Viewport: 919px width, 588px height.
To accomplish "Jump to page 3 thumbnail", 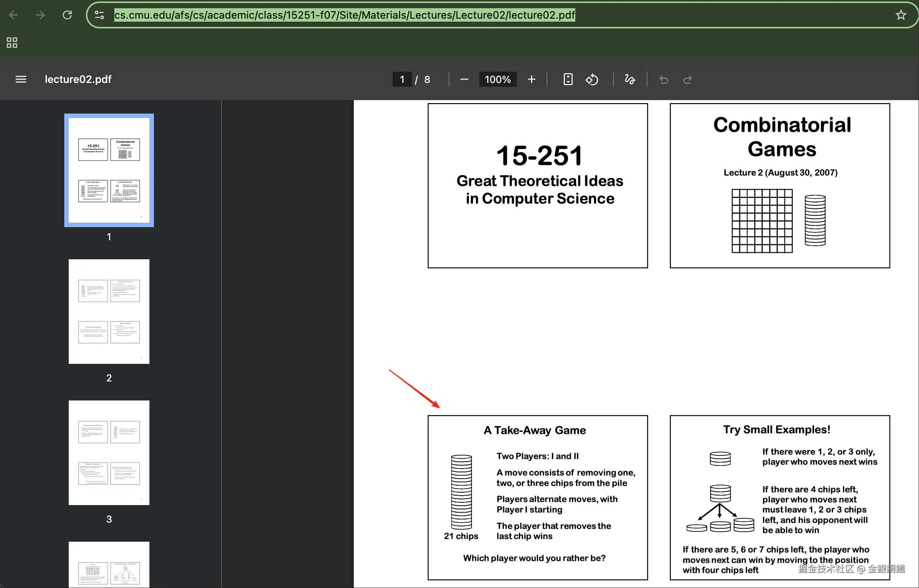I will pos(109,453).
